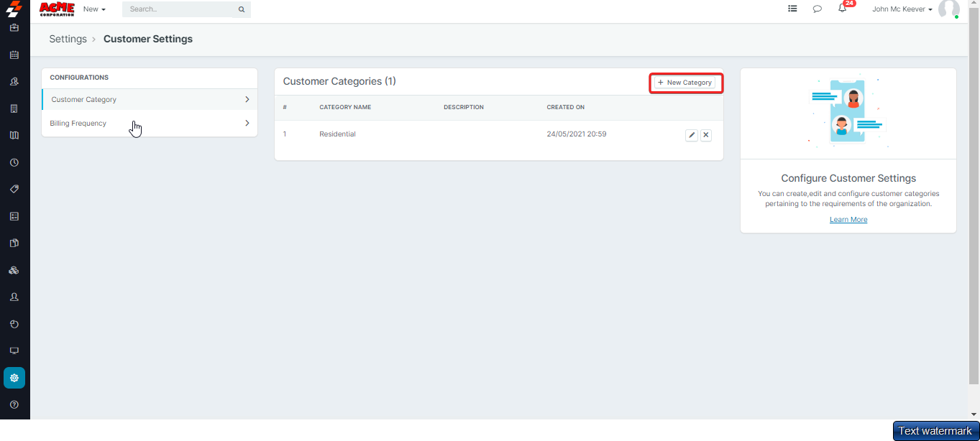Select Billing Frequency configuration item
Screen dimensions: 980x441
pos(78,124)
